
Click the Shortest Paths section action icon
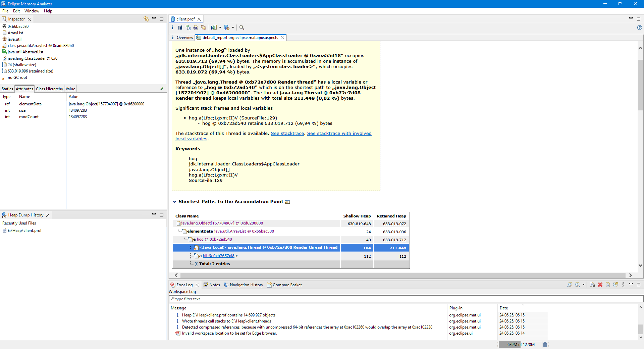pos(287,202)
